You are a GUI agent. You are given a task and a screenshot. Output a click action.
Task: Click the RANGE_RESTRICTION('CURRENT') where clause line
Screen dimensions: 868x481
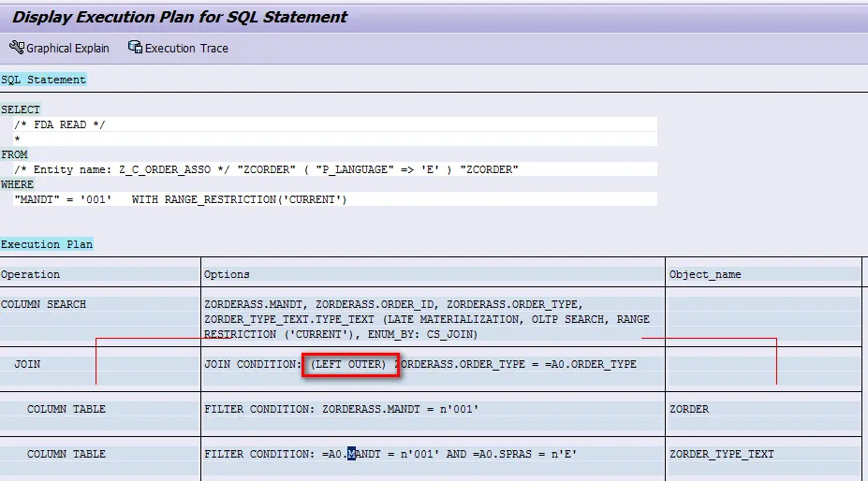180,199
